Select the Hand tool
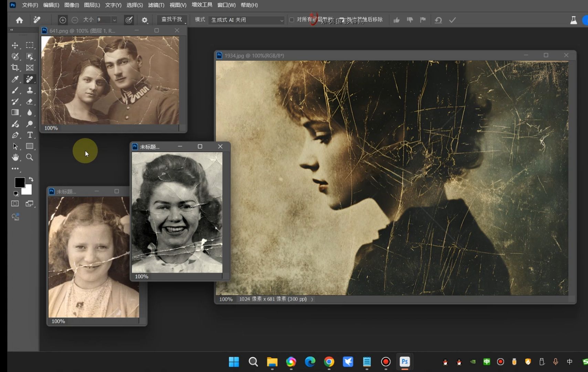The image size is (588, 372). point(15,157)
